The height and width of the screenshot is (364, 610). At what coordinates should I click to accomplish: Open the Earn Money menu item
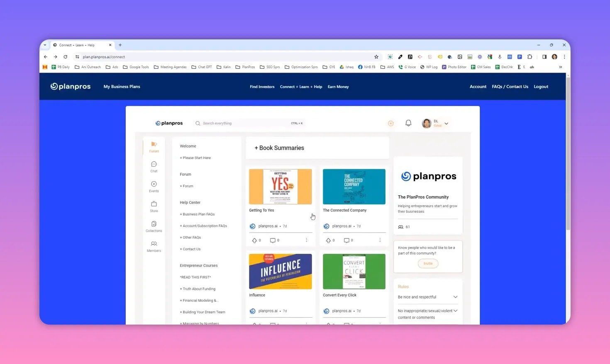tap(338, 86)
